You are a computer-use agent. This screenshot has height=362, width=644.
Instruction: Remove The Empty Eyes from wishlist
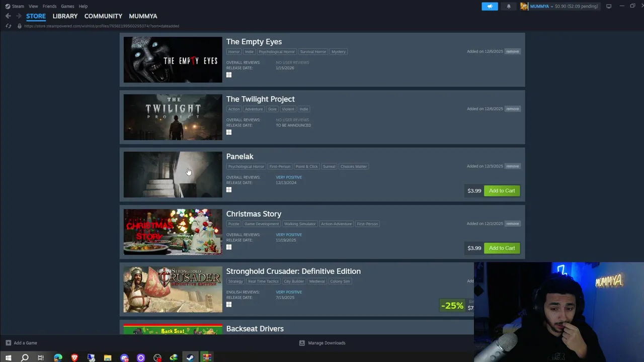click(512, 51)
